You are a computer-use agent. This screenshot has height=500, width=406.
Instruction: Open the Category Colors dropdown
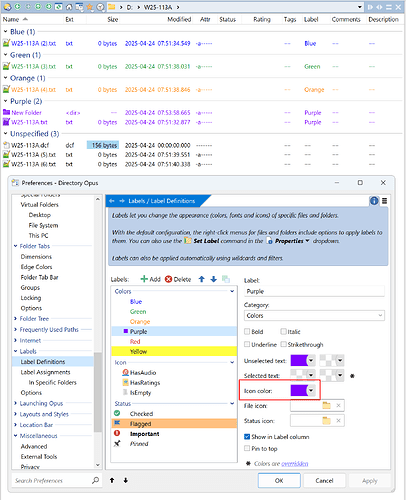tap(314, 315)
